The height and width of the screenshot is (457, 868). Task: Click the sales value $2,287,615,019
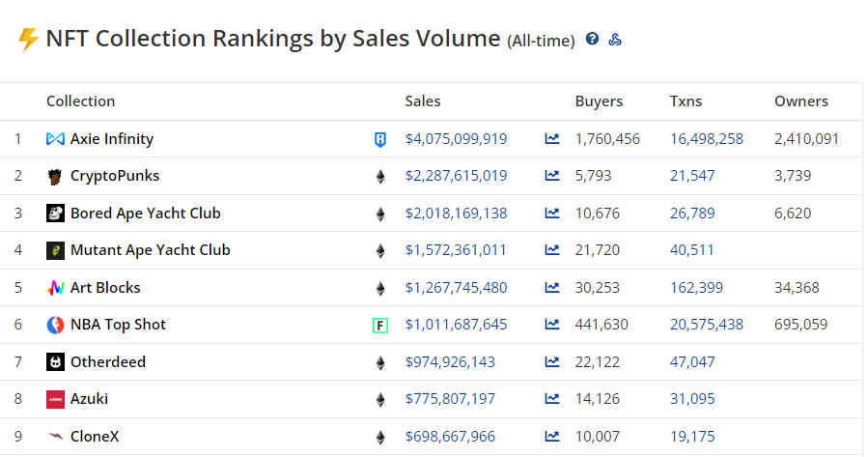(x=456, y=176)
